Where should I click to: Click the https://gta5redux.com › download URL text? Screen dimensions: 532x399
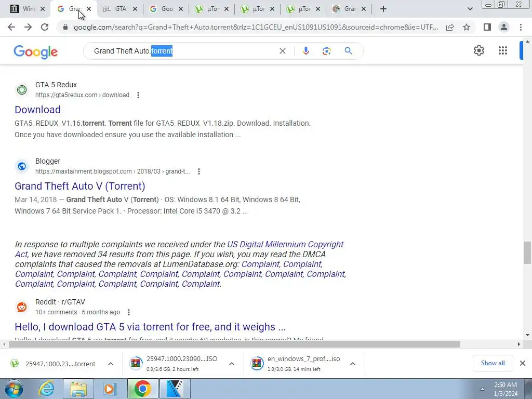point(82,95)
